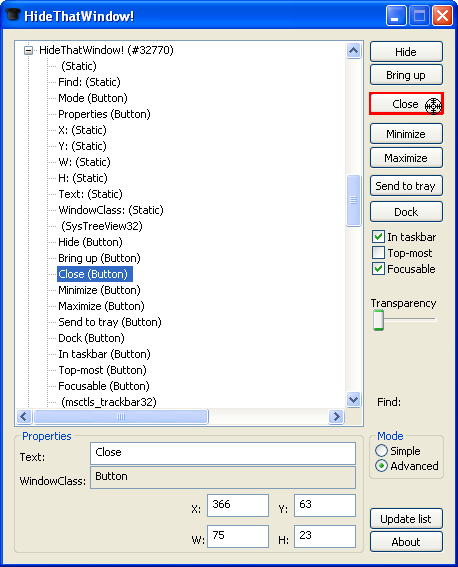Click the vertical scrollbar thumb in tree
The height and width of the screenshot is (567, 458).
[x=353, y=200]
